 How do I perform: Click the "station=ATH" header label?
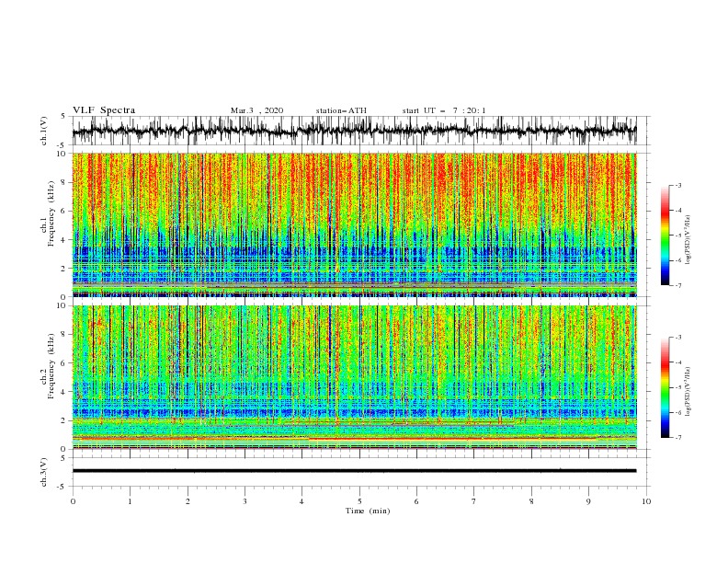click(x=341, y=110)
